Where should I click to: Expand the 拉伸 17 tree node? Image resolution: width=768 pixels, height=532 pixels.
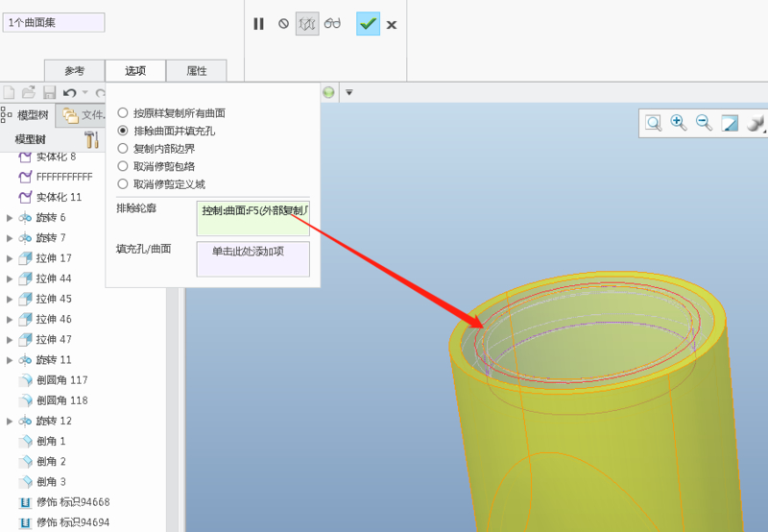pyautogui.click(x=10, y=258)
